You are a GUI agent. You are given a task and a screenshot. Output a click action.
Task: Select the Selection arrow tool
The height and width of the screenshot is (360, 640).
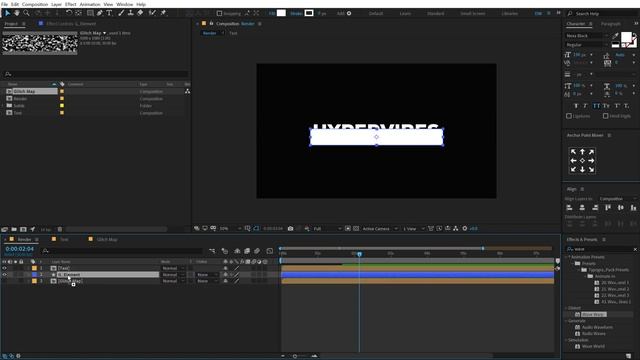point(7,13)
